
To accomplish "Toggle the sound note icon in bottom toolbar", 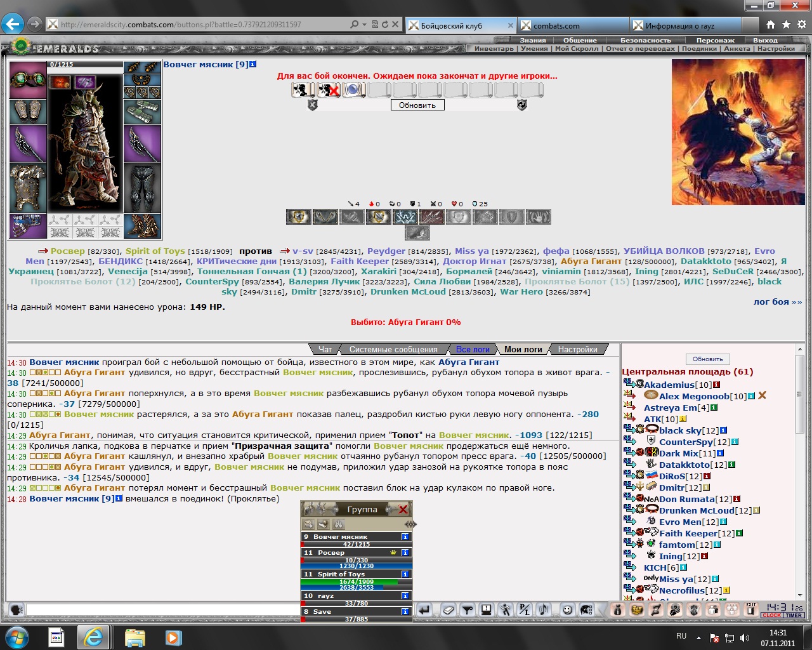I will tap(544, 610).
